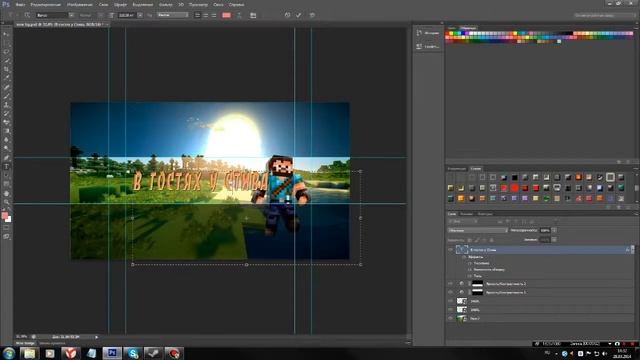Screen dimensions: 640x360
Task: Open the font size dropdown arrow
Action: click(x=140, y=15)
